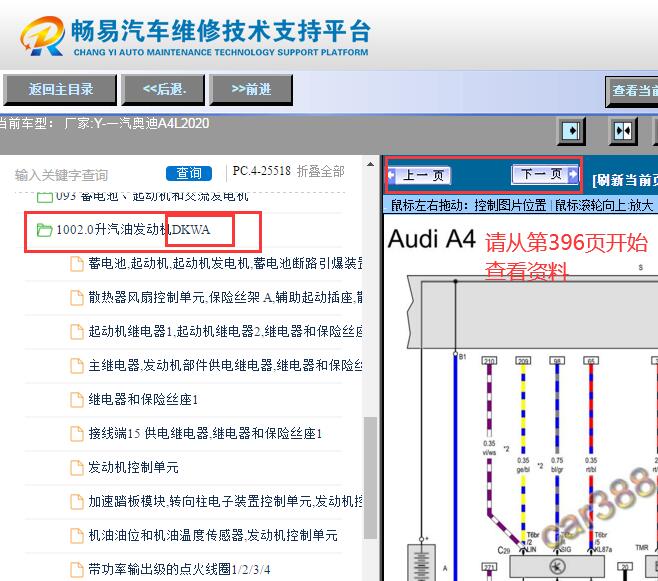
Task: Go to next page with 下一页
Action: (545, 174)
